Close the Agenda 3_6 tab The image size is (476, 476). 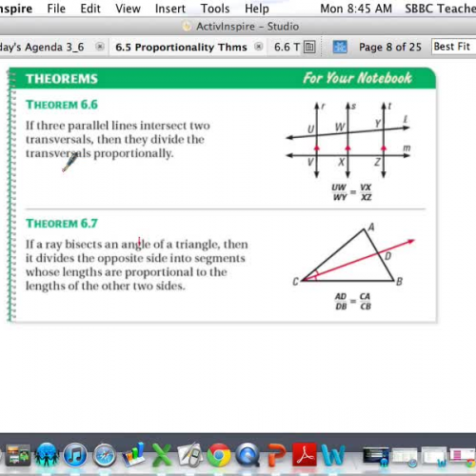(100, 47)
